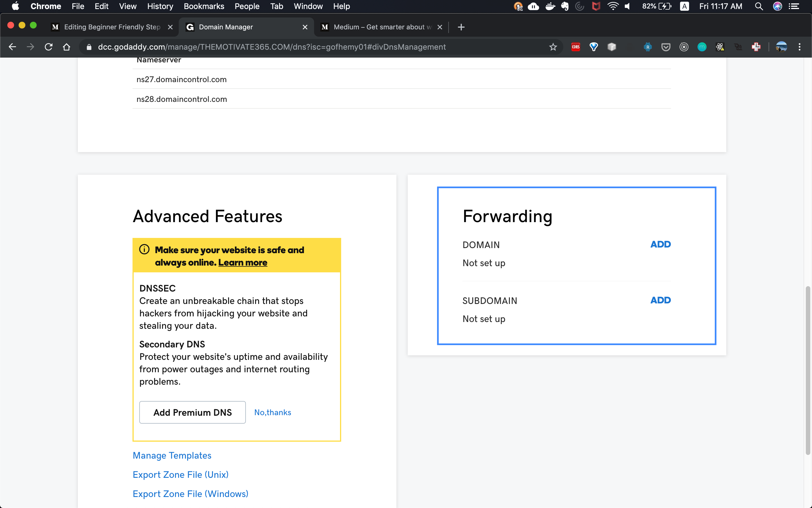
Task: Click the info icon in yellow banner
Action: 144,250
